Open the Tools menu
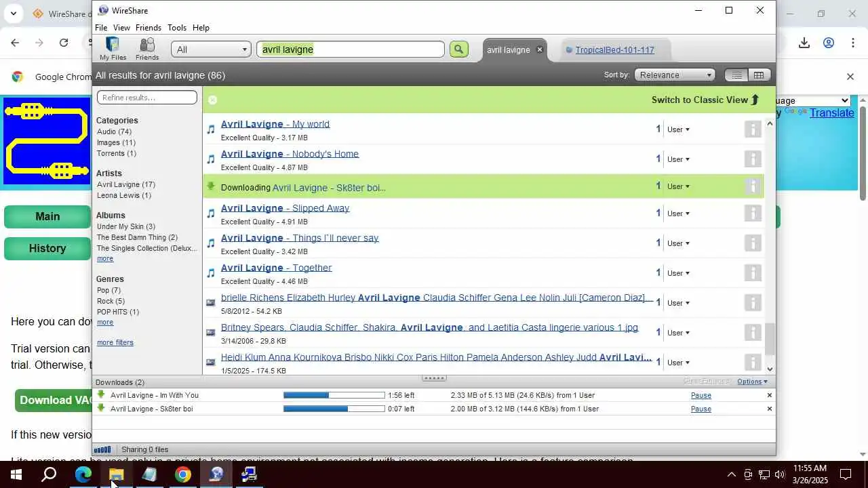Viewport: 868px width, 488px height. tap(177, 28)
